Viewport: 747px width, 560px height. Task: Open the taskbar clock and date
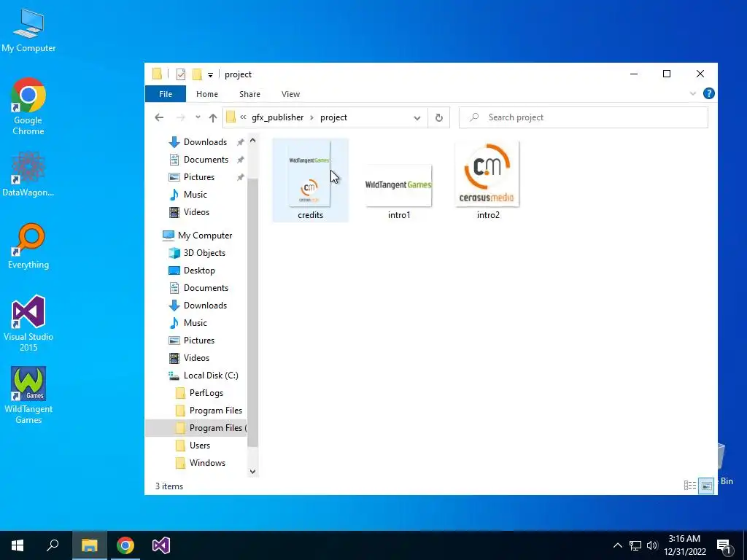click(x=684, y=545)
